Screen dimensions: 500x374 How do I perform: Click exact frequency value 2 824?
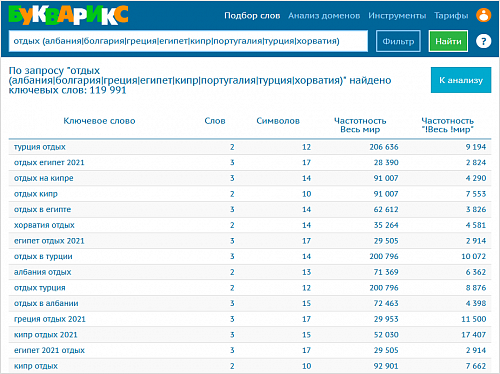coord(476,163)
